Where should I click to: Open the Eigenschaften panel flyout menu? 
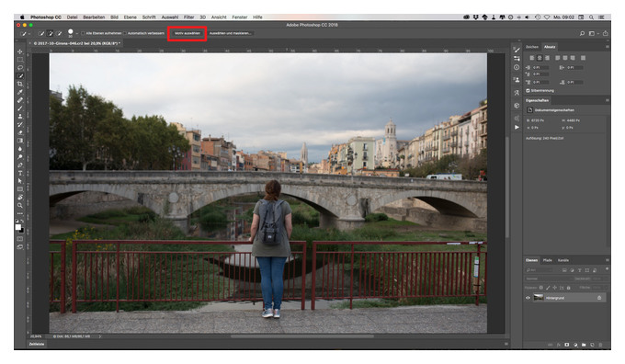coord(607,100)
